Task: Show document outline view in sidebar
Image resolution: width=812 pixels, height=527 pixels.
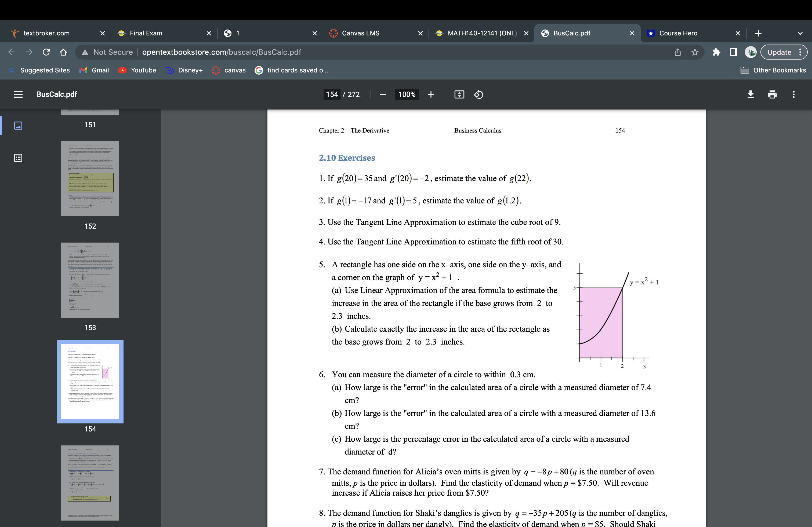Action: click(18, 158)
